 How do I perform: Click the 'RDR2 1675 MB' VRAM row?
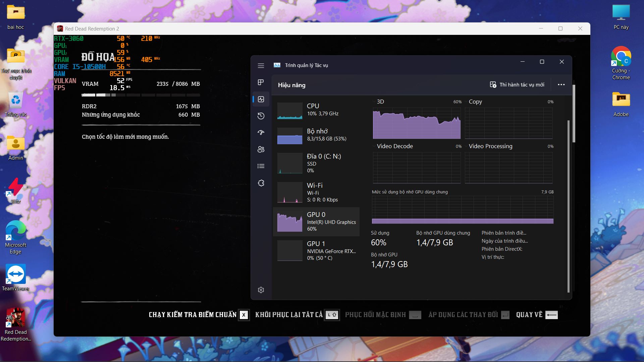[x=141, y=106]
